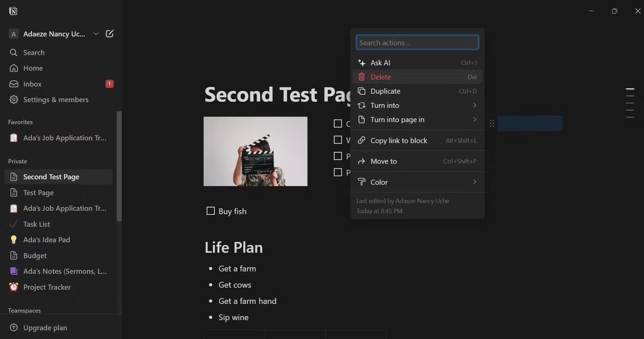Click the Search magnifier icon in sidebar
The width and height of the screenshot is (644, 339).
14,52
